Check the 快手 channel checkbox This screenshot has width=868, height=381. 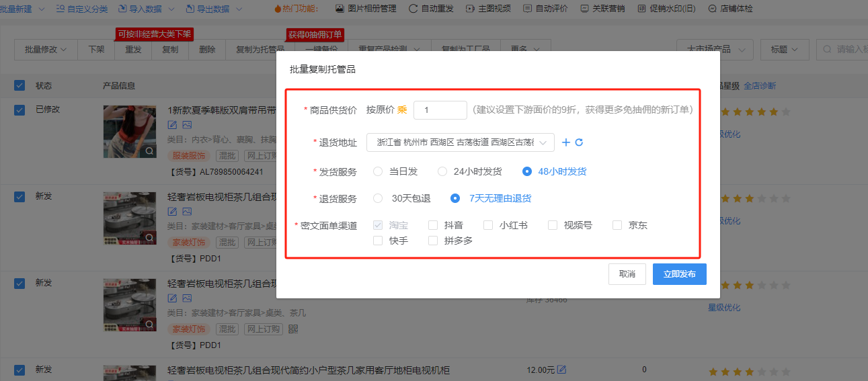[x=378, y=240]
